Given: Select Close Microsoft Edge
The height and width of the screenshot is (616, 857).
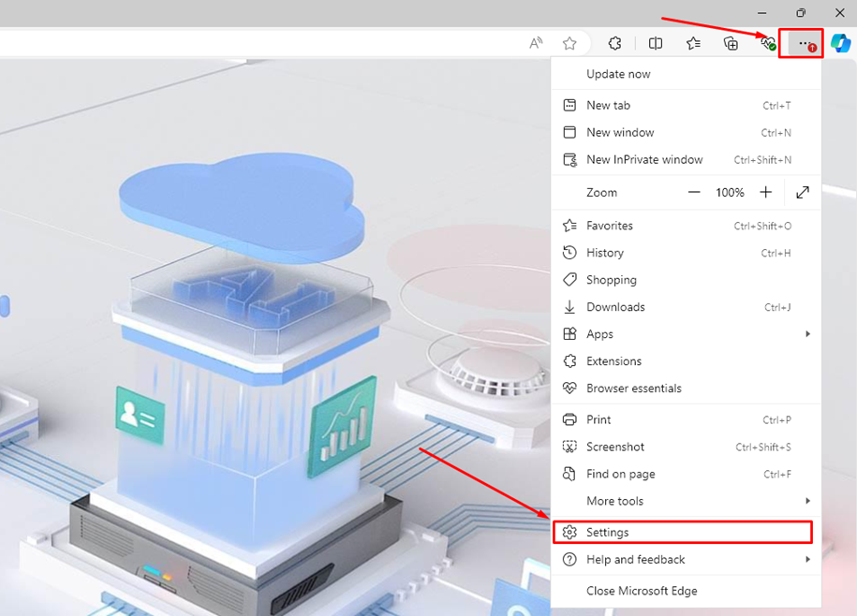Looking at the screenshot, I should point(686,591).
